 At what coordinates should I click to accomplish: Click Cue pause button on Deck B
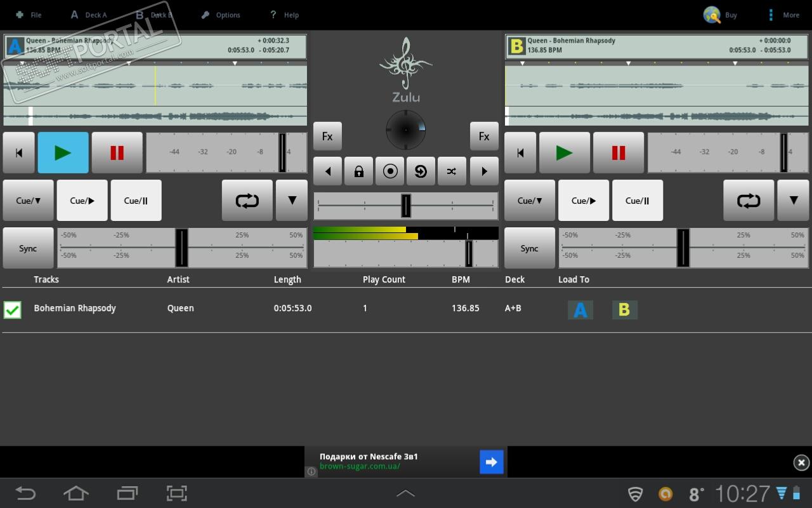click(638, 201)
